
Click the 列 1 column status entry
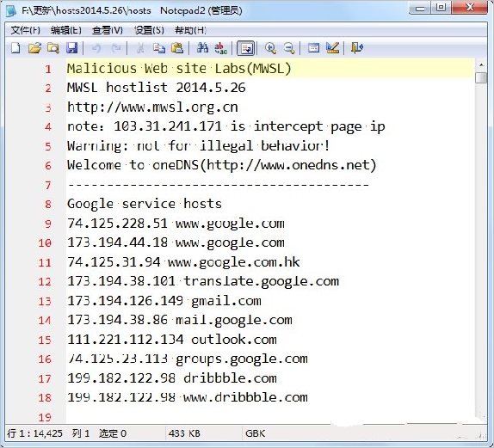pyautogui.click(x=81, y=433)
